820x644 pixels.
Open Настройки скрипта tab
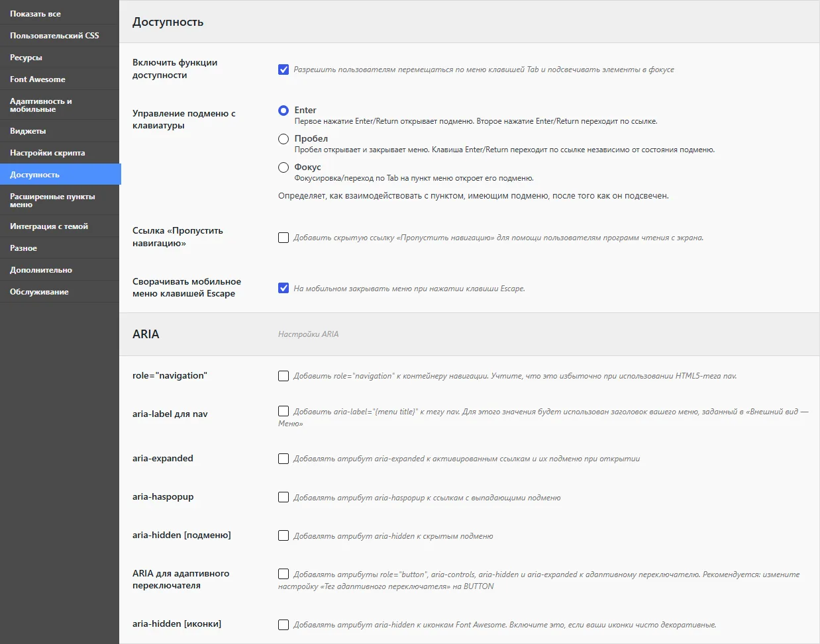(60, 153)
